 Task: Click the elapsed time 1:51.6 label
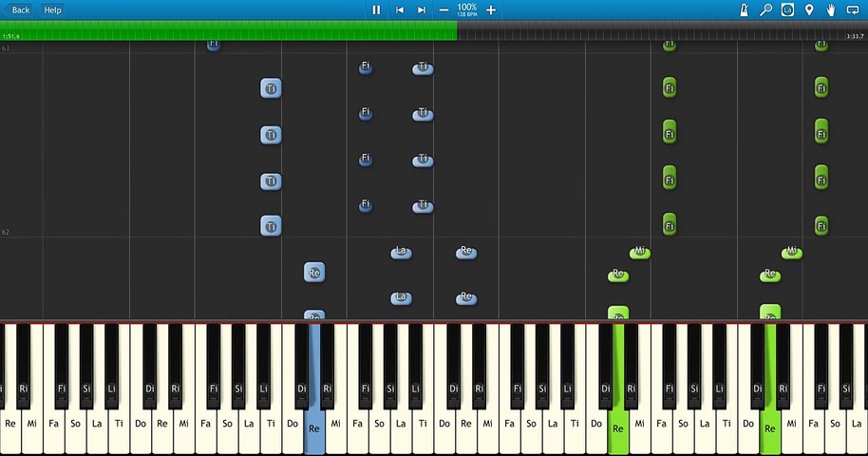point(11,36)
